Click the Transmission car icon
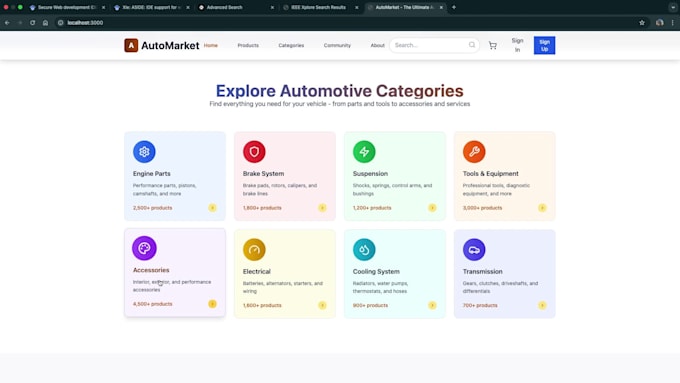The image size is (680, 383). [474, 249]
